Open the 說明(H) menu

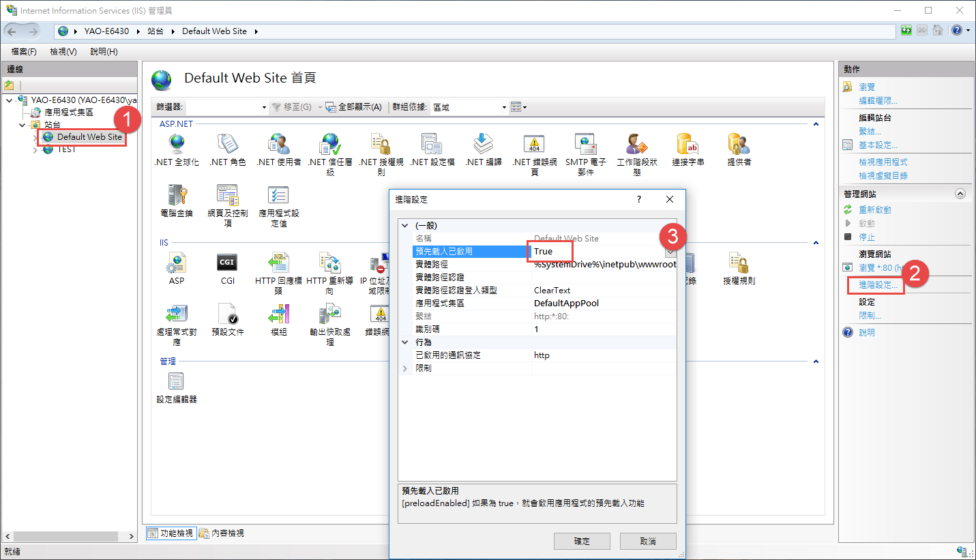click(x=104, y=52)
